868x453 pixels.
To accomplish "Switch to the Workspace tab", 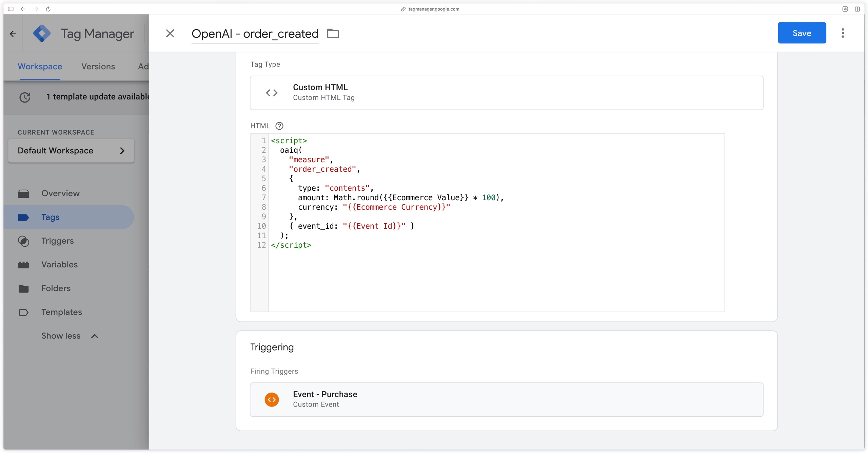I will pyautogui.click(x=40, y=67).
